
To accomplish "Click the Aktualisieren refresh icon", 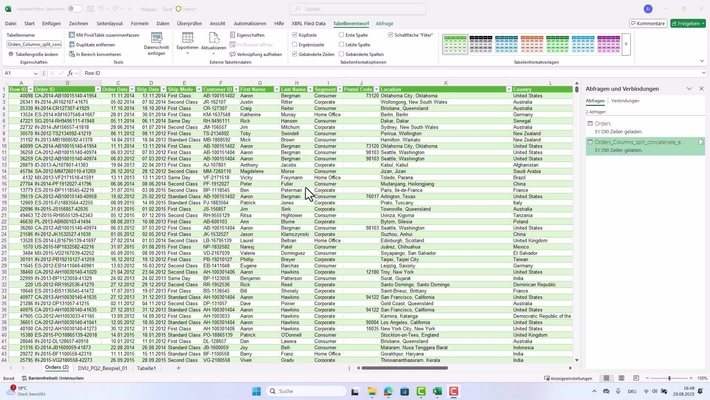I will tap(213, 38).
